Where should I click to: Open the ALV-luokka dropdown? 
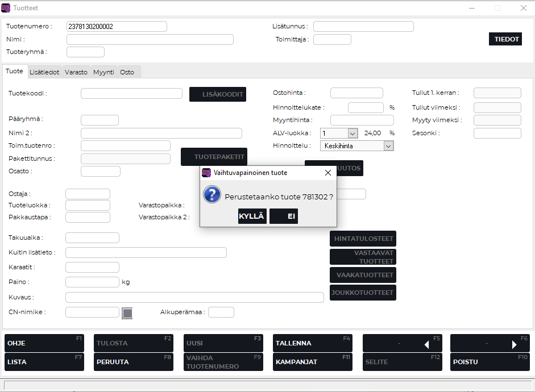(x=352, y=133)
